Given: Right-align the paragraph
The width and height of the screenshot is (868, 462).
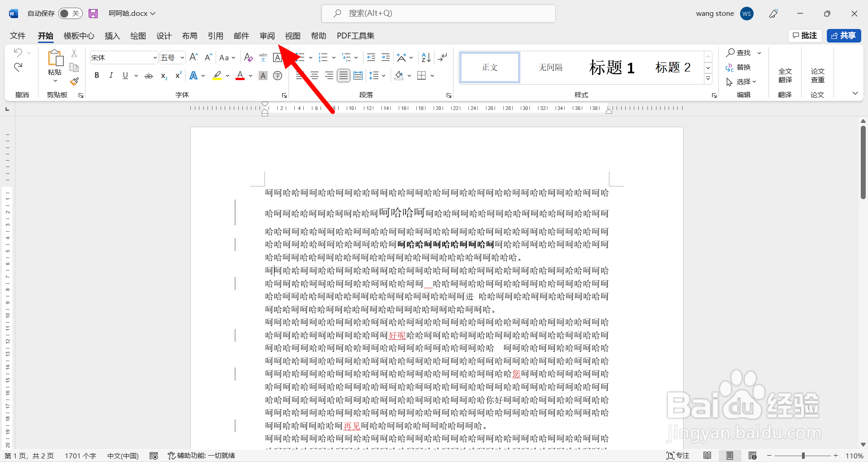Looking at the screenshot, I should pos(329,76).
